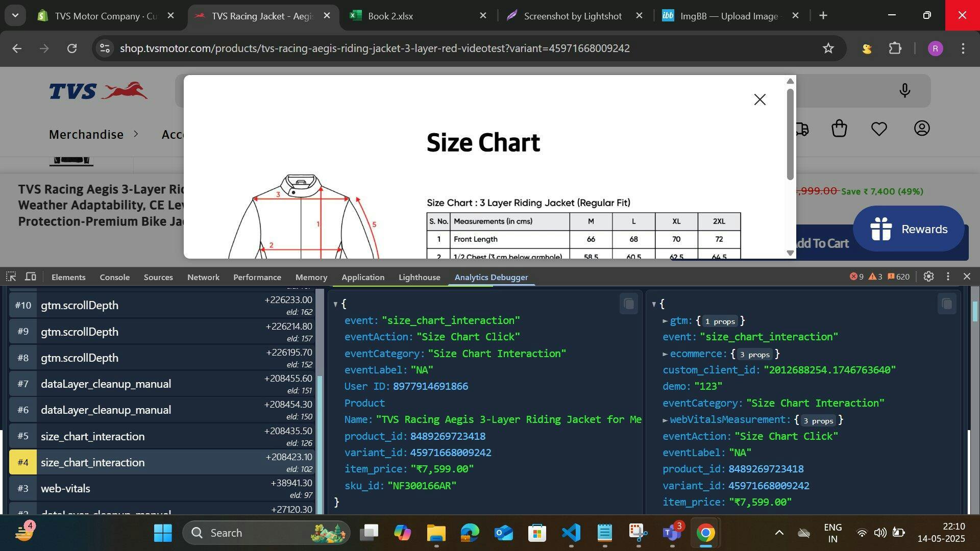Click the Windows taskbar Search box

(x=266, y=533)
